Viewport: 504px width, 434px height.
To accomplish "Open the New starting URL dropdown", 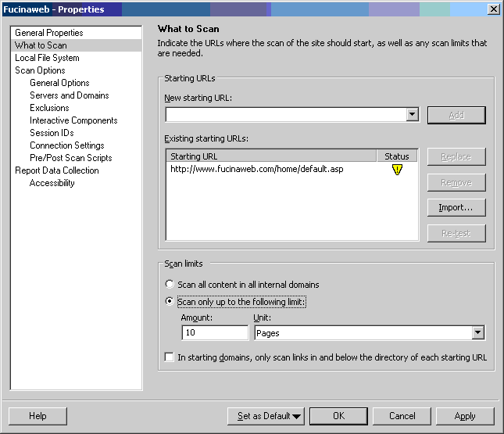I will point(413,115).
